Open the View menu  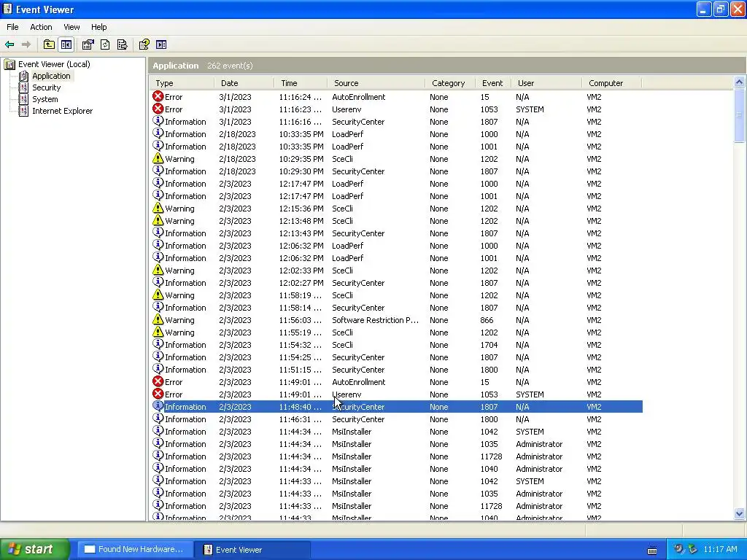click(x=72, y=27)
